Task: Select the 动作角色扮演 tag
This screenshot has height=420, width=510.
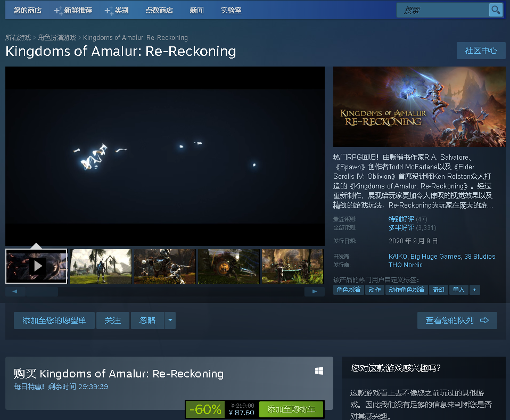Action: [407, 290]
